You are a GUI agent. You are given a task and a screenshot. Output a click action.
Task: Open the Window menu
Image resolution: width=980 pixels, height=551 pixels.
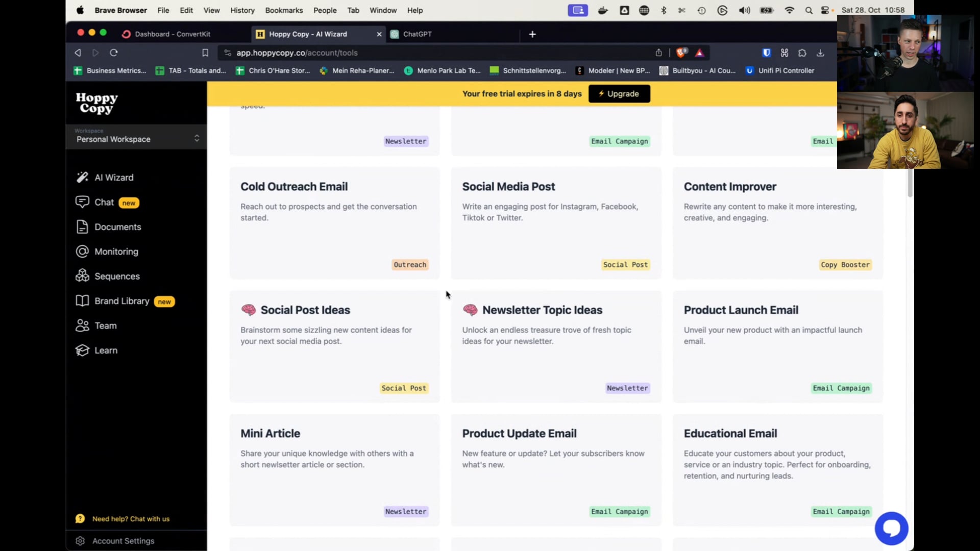pyautogui.click(x=383, y=10)
